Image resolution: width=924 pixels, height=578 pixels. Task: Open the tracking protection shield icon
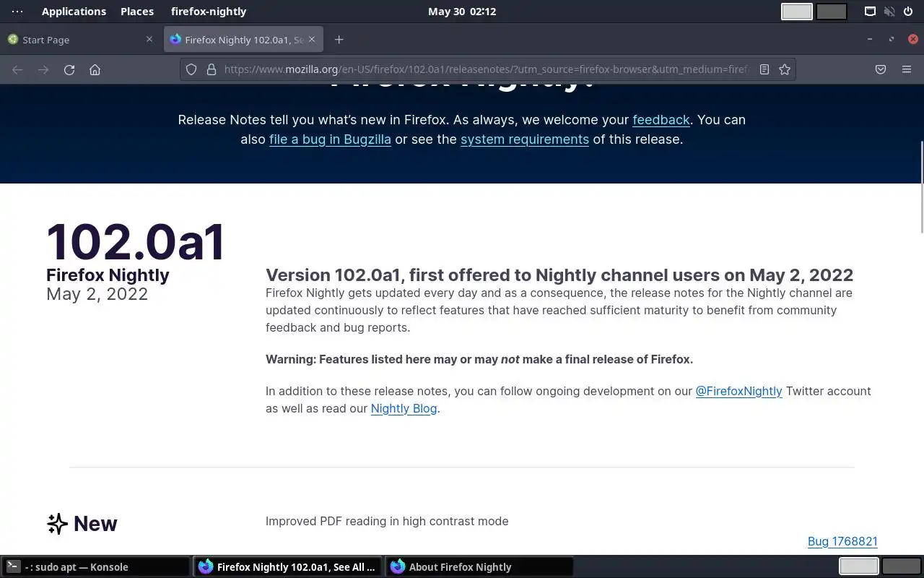pos(191,69)
